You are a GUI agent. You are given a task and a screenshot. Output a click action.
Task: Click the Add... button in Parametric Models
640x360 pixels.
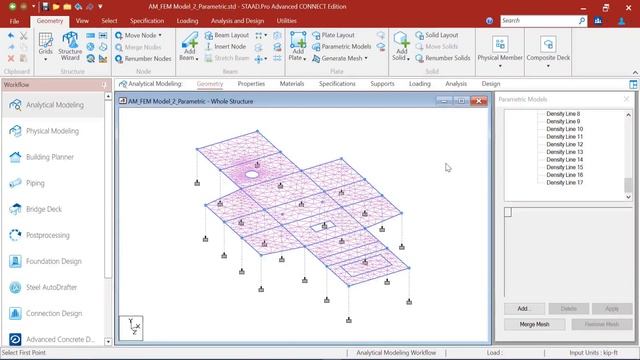pos(524,309)
